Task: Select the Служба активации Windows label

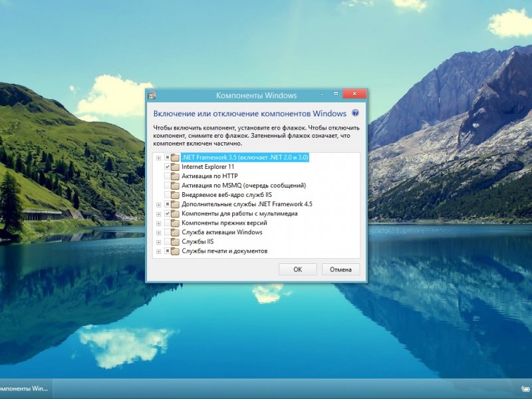Action: (x=222, y=232)
